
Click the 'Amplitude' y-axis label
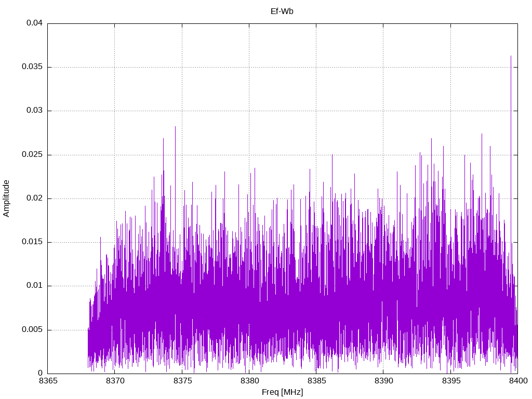7,198
